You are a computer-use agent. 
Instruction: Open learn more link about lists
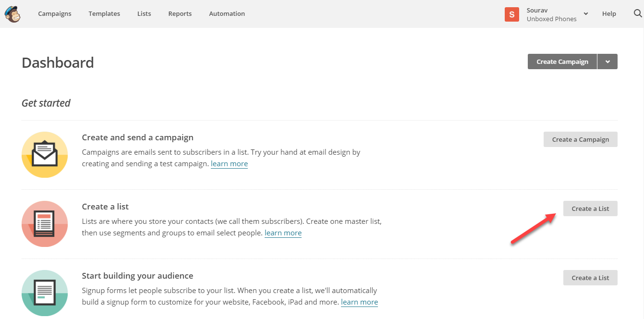coord(283,233)
